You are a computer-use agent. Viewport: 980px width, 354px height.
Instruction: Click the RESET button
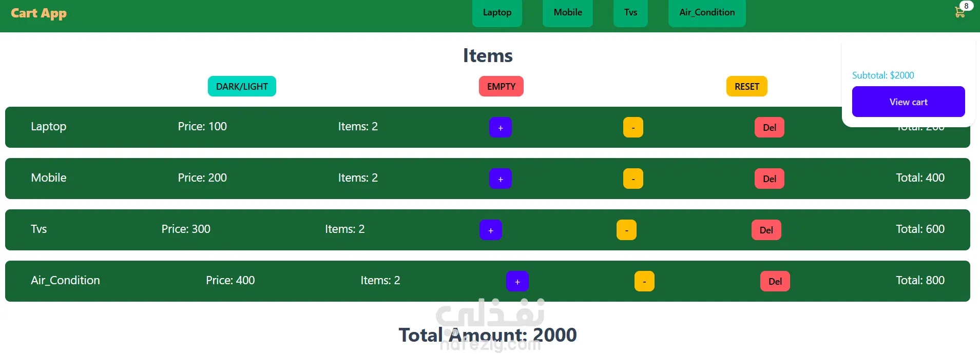point(746,86)
